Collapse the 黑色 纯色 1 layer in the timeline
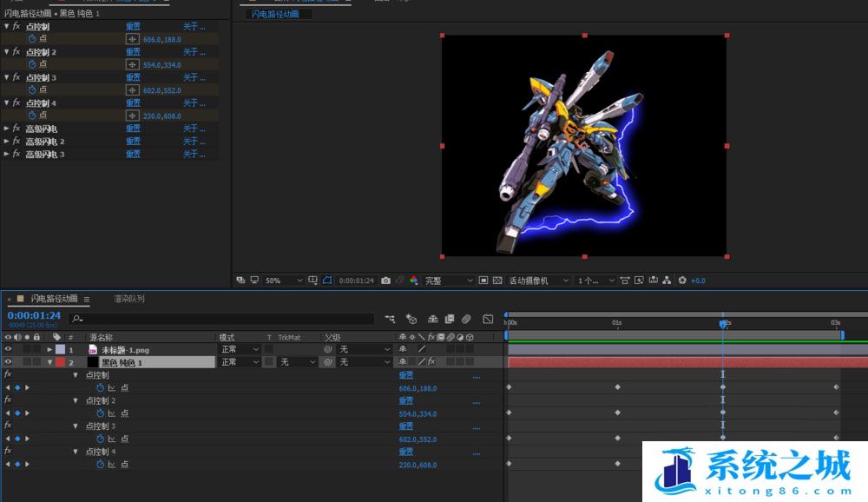 point(49,362)
